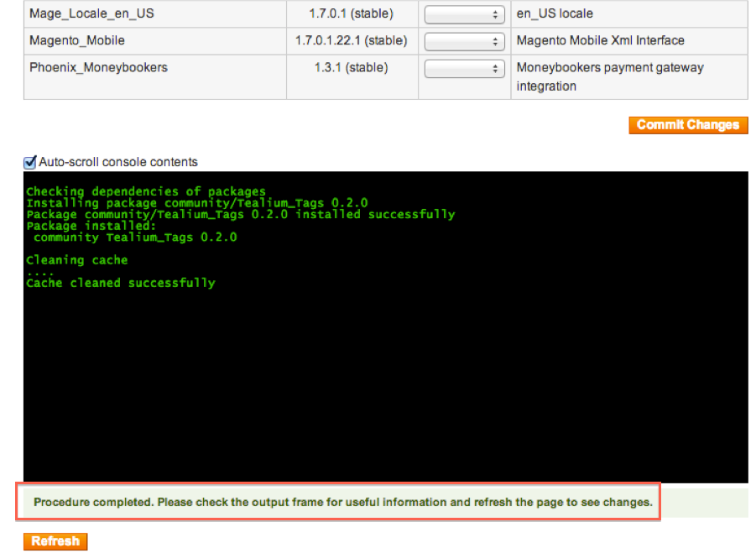Select the 1.7.0.1.22.1 (stable) version cell

point(351,40)
